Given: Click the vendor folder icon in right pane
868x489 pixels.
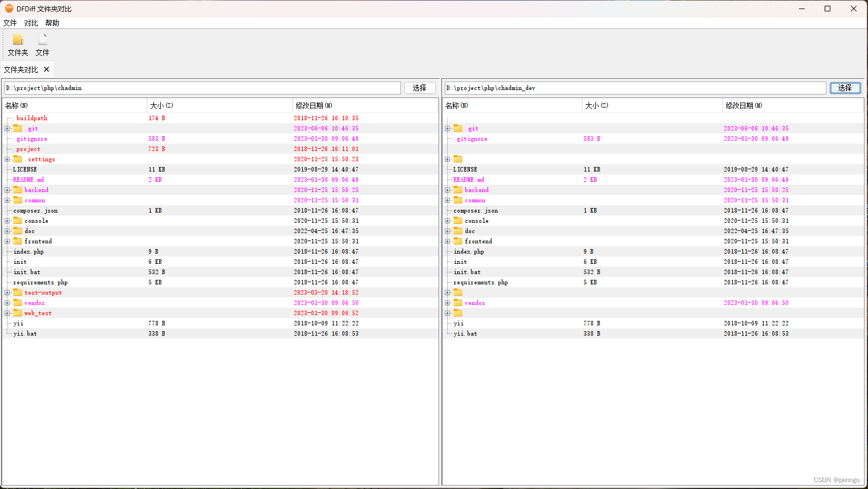Looking at the screenshot, I should coord(458,303).
